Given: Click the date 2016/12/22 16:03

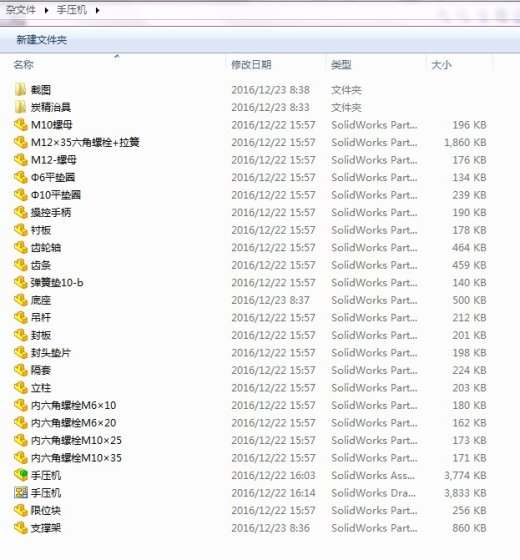Looking at the screenshot, I should (273, 475).
